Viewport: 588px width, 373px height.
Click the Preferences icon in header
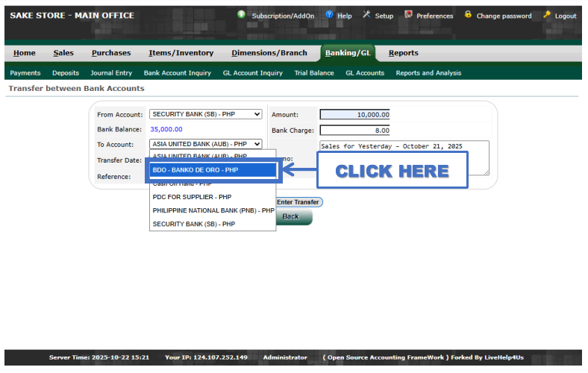click(x=408, y=15)
